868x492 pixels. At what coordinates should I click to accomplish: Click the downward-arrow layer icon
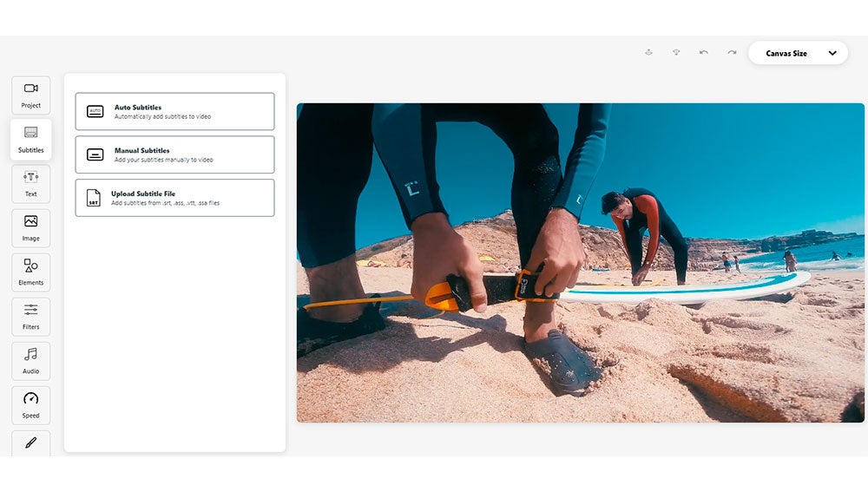click(676, 53)
